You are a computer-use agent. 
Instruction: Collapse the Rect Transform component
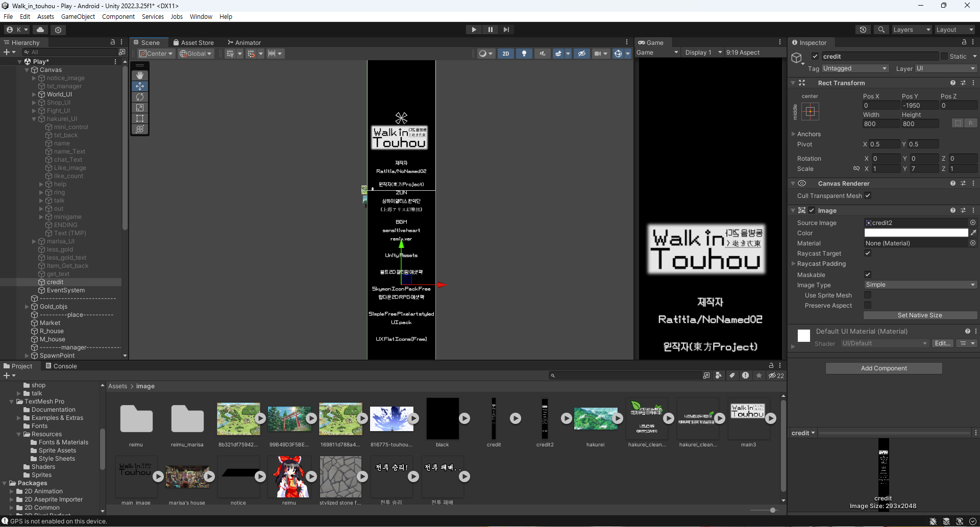pyautogui.click(x=793, y=83)
